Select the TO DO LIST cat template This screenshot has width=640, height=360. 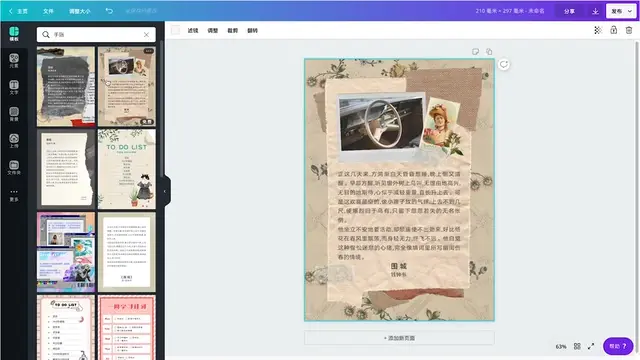[127, 169]
